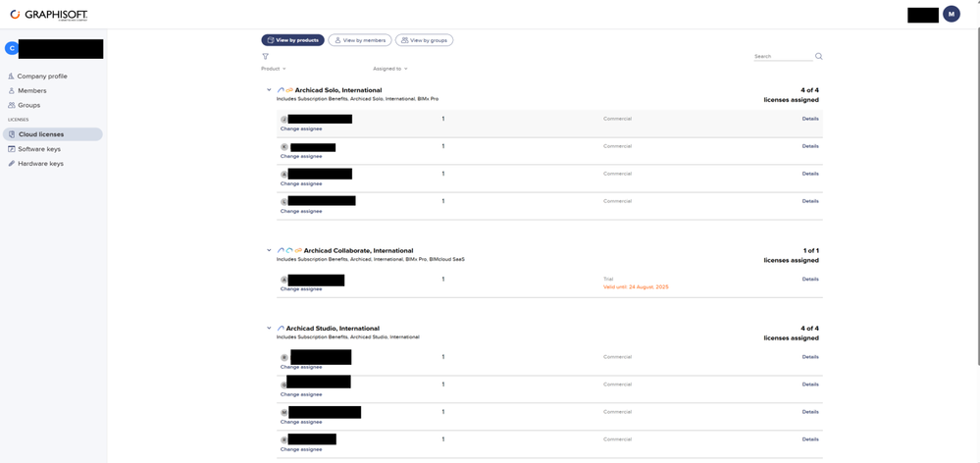Click the Software keys sidebar icon
This screenshot has height=463, width=980.
tap(12, 149)
